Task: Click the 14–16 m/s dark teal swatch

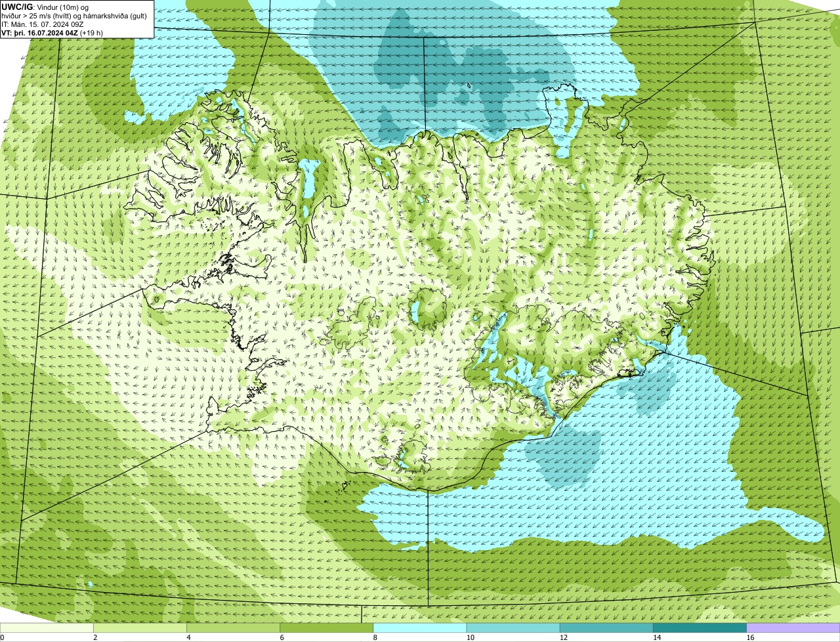Action: 700,628
